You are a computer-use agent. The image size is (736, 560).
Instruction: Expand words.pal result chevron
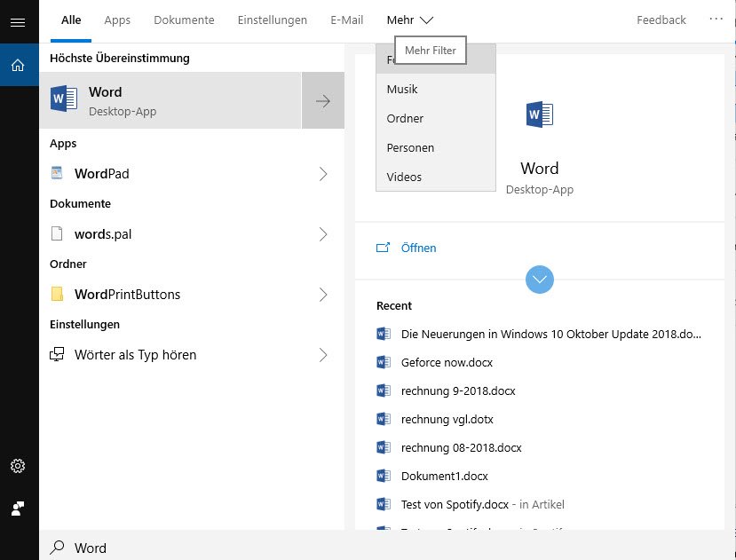323,234
